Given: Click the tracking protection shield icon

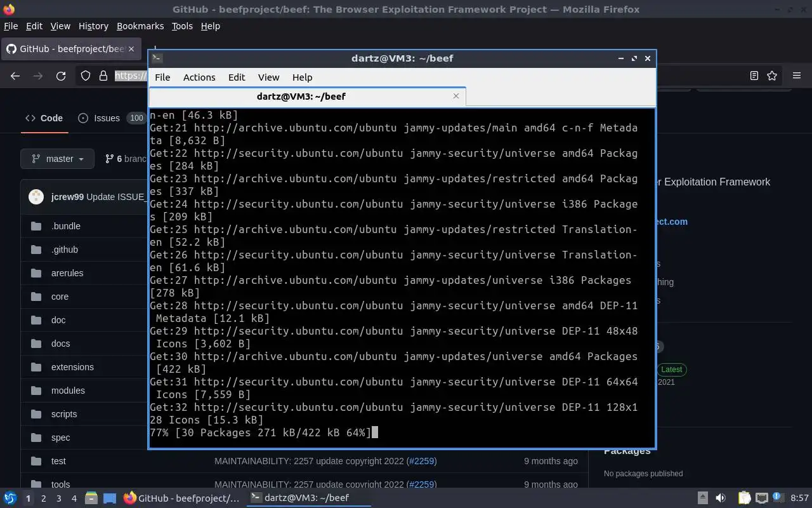Looking at the screenshot, I should [86, 76].
